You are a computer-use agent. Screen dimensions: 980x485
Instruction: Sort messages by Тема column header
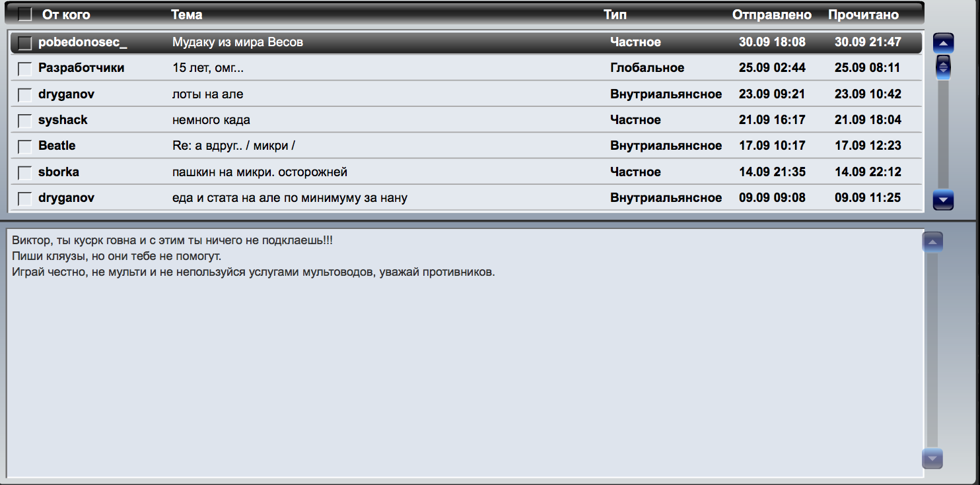[187, 15]
